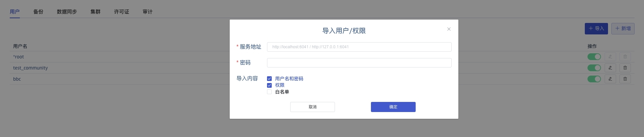Click the 密码 password field

pos(359,63)
